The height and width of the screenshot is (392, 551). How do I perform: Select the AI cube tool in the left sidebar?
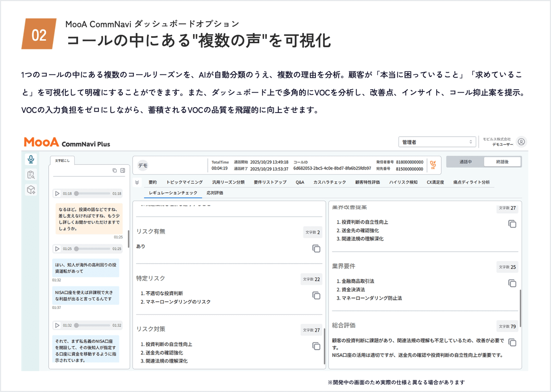(31, 189)
